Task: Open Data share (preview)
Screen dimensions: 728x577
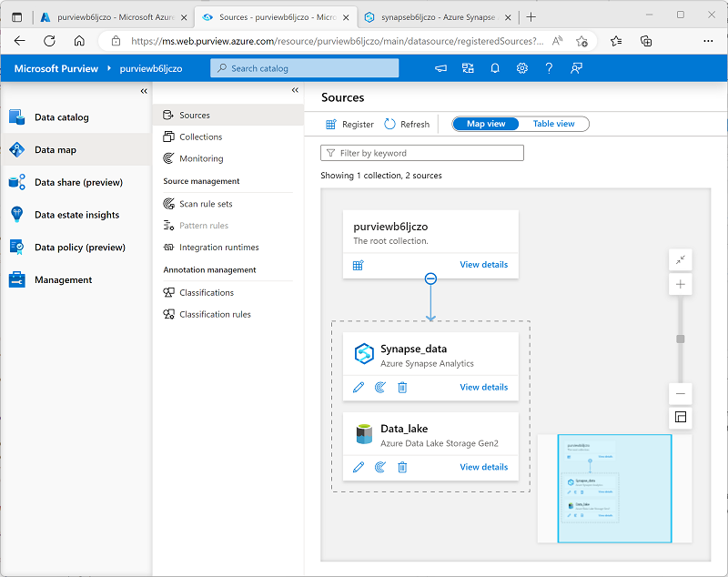Action: (x=78, y=182)
